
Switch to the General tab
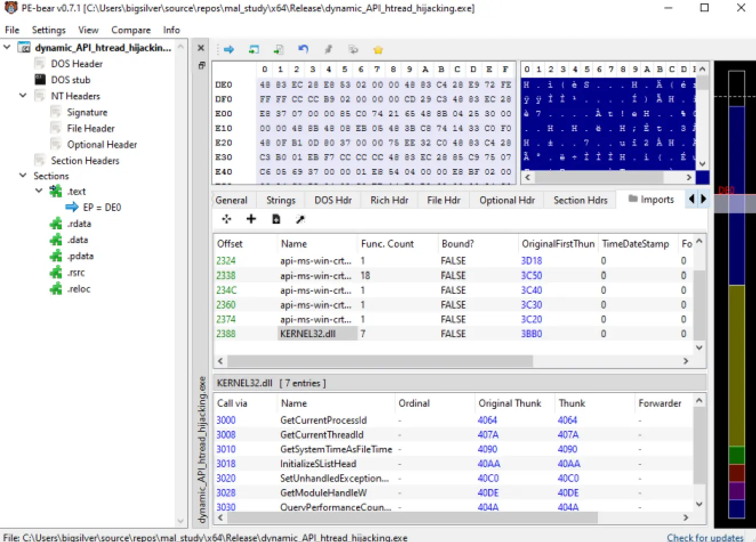coord(231,200)
